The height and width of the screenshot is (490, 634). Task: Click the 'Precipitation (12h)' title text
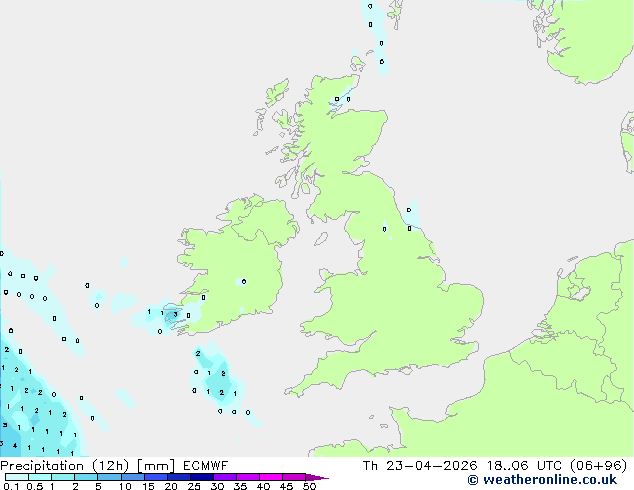(x=65, y=466)
